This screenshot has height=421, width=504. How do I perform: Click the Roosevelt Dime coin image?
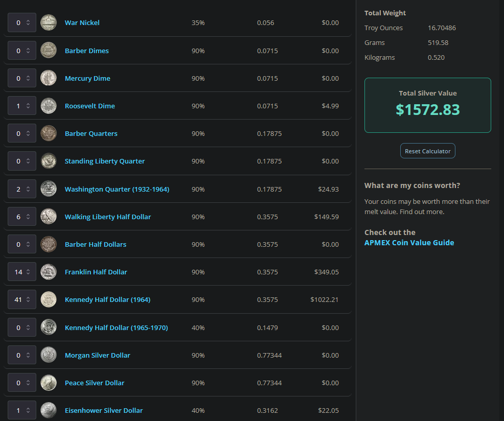[49, 106]
